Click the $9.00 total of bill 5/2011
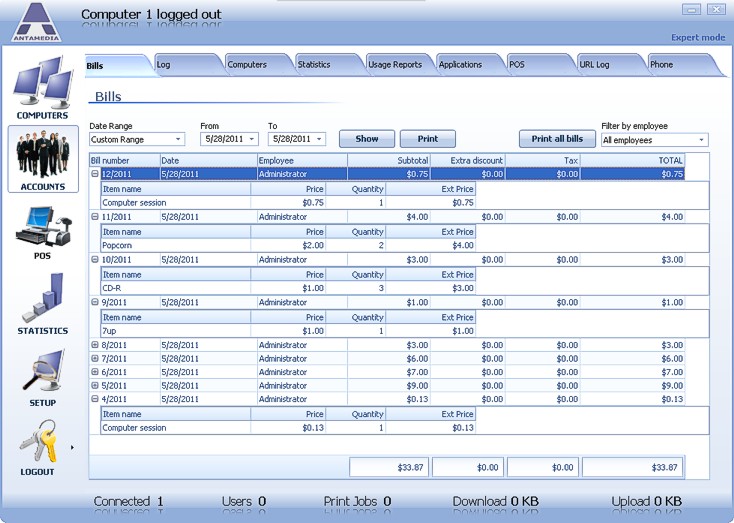The height and width of the screenshot is (523, 734). (672, 385)
